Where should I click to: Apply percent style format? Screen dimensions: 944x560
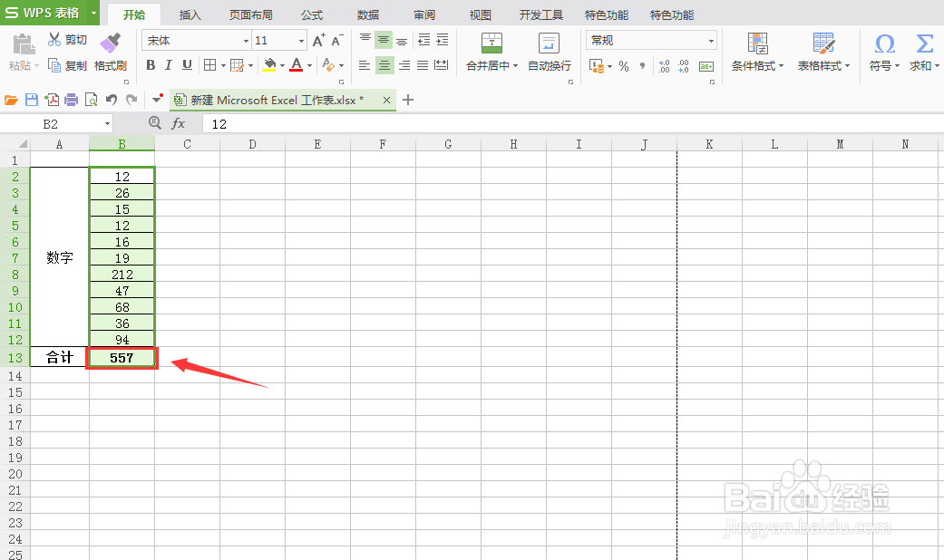tap(624, 65)
